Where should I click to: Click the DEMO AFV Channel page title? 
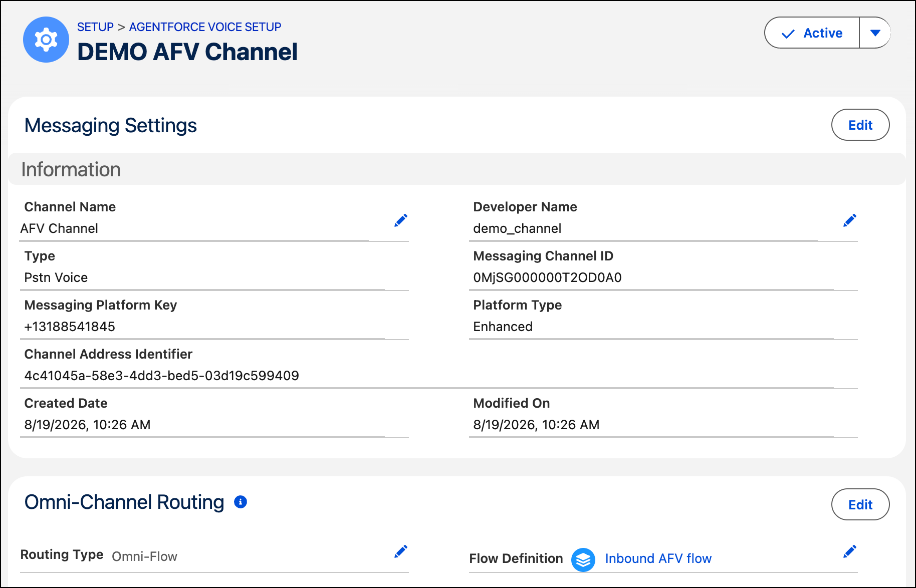point(187,52)
